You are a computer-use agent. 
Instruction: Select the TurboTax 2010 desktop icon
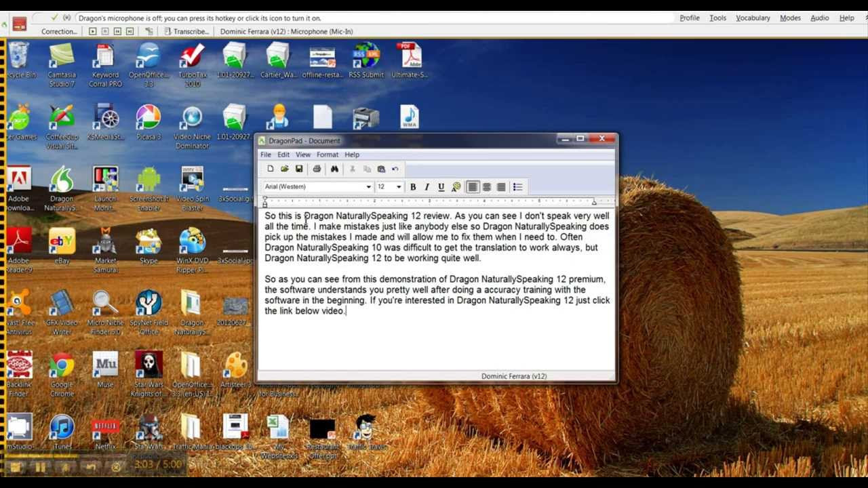[193, 66]
